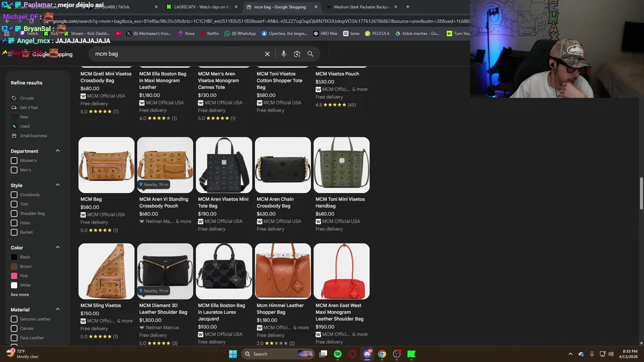The width and height of the screenshot is (644, 362).
Task: Check the Crossbody style checkbox
Action: 14,195
